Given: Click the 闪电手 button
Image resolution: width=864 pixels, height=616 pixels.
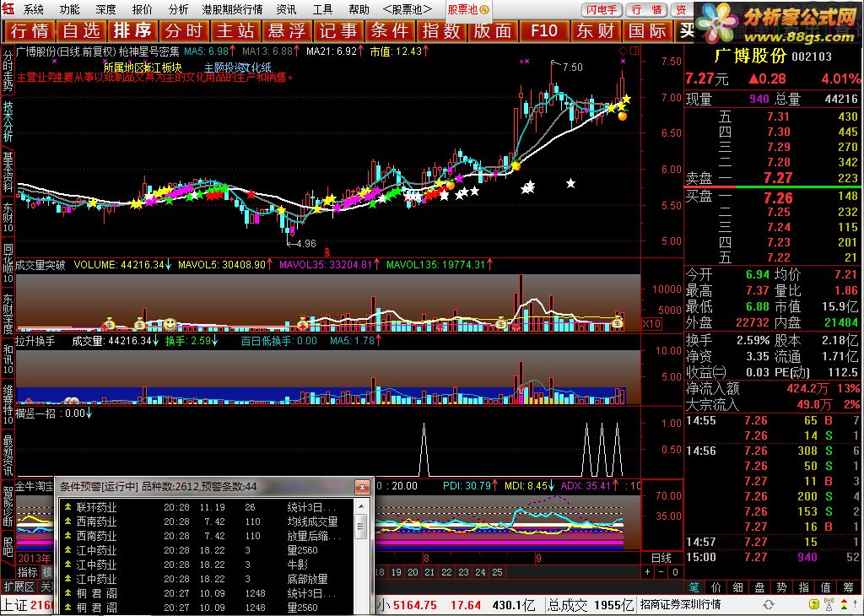Looking at the screenshot, I should (x=602, y=10).
